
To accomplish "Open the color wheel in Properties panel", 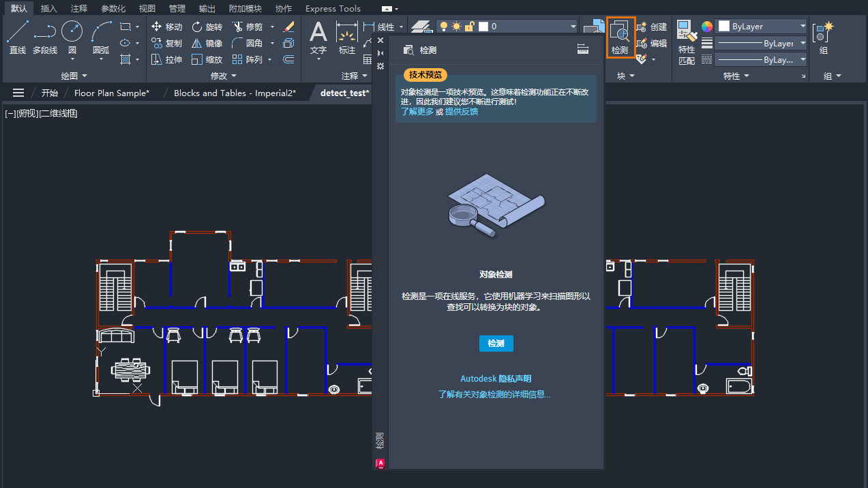I will coord(707,26).
